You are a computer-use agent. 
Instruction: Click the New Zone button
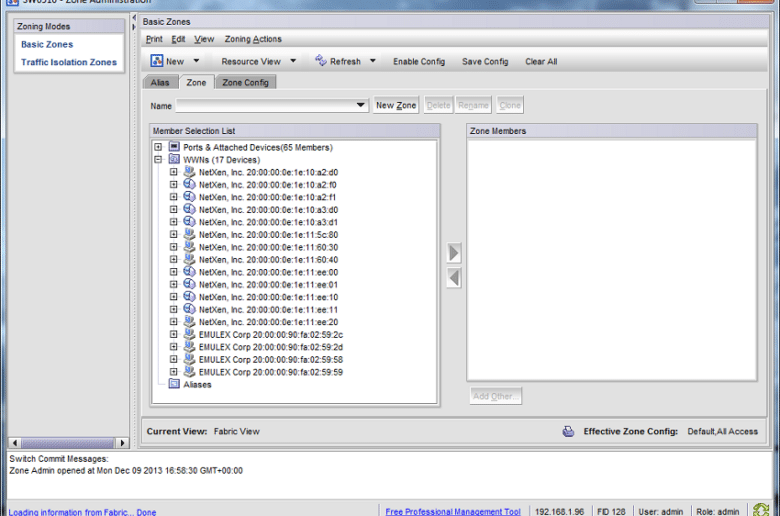(396, 105)
